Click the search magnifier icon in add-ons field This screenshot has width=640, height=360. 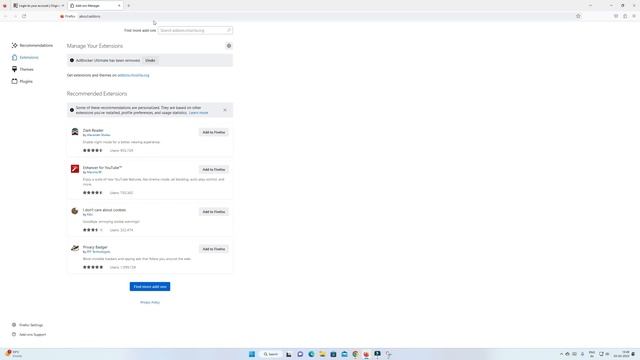click(x=229, y=30)
